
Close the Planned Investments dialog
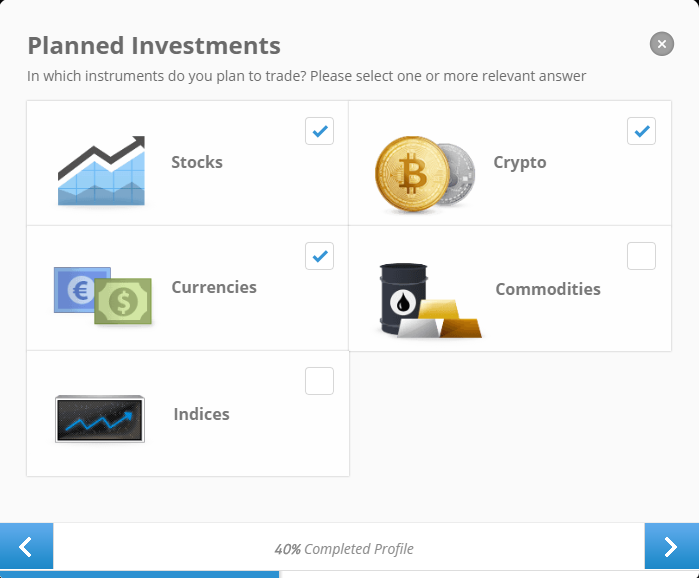pos(662,44)
